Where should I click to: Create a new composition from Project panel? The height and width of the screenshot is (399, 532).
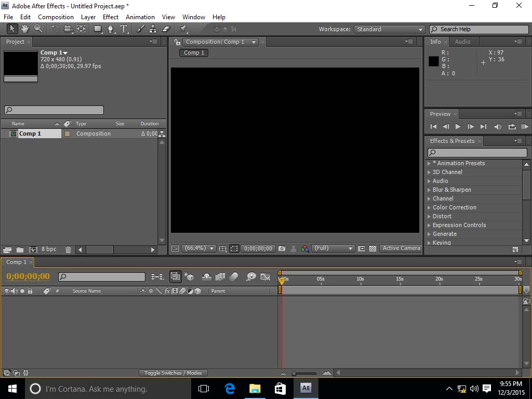pyautogui.click(x=33, y=250)
